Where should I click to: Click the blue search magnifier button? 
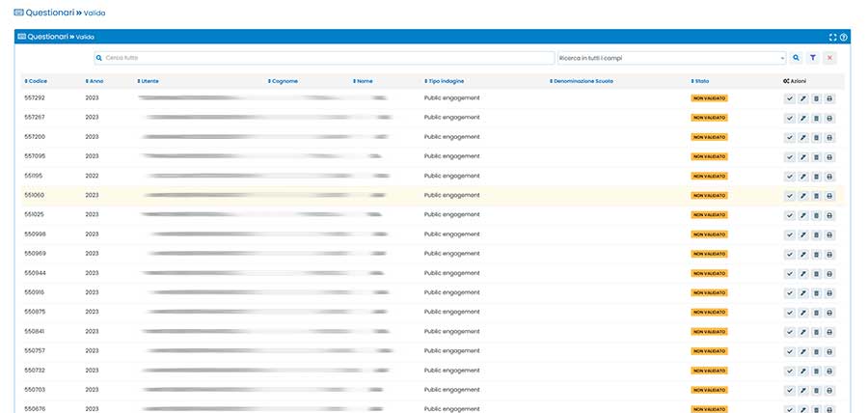[796, 58]
